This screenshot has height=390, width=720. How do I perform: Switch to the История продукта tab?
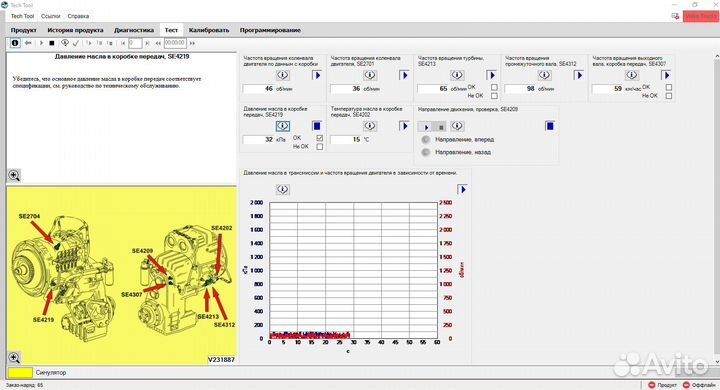click(x=75, y=30)
